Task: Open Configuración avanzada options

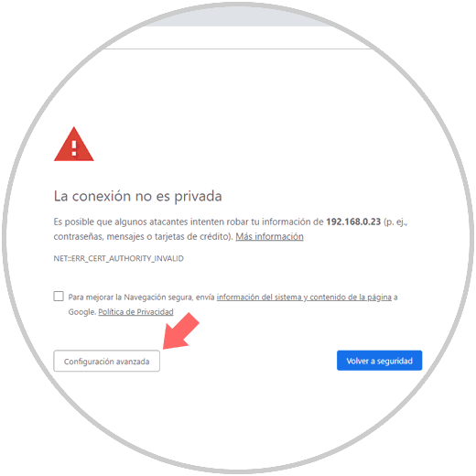Action: click(x=106, y=361)
